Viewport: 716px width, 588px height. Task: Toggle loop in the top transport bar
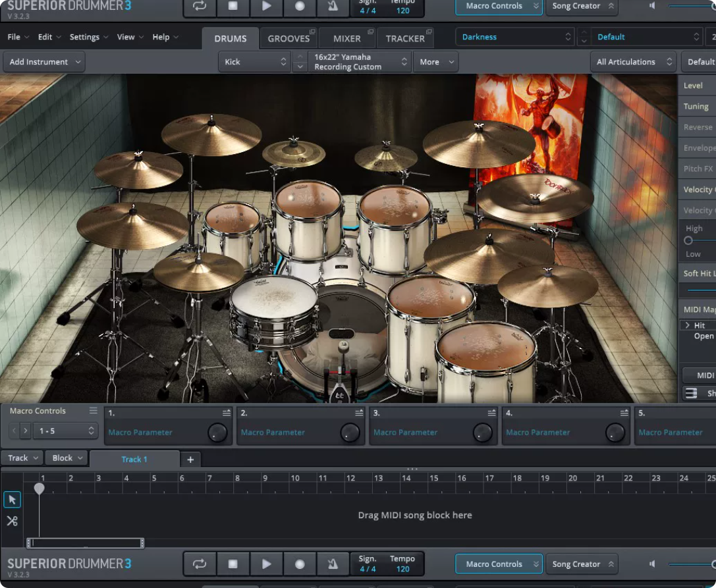200,7
